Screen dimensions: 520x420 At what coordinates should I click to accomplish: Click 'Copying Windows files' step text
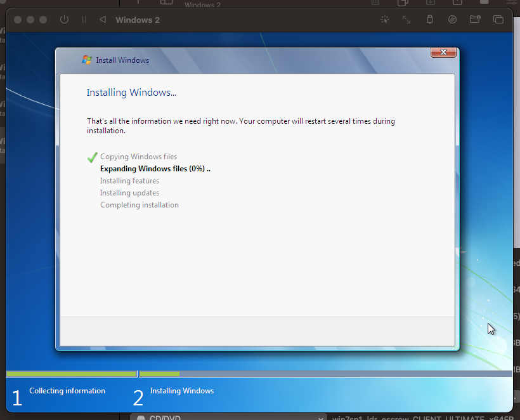pos(139,157)
